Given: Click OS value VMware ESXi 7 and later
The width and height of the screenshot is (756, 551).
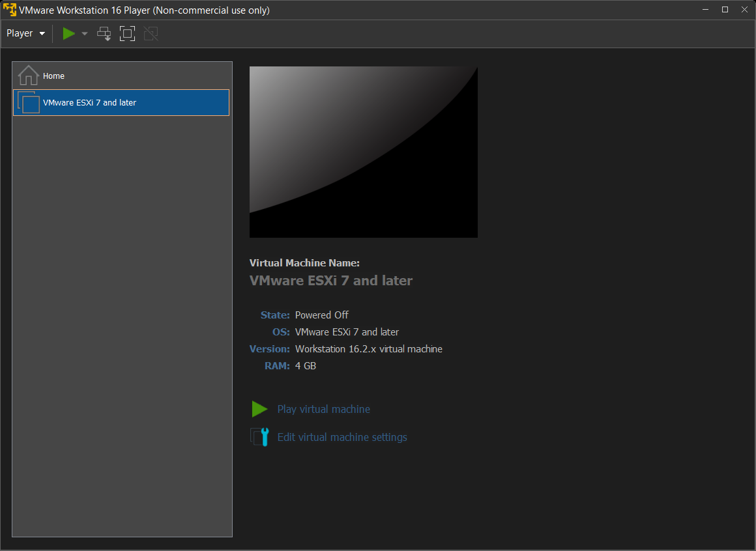Looking at the screenshot, I should point(347,332).
